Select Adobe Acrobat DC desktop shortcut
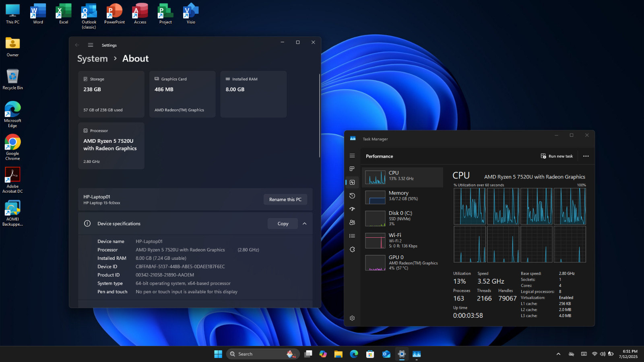644x362 pixels. [12, 181]
